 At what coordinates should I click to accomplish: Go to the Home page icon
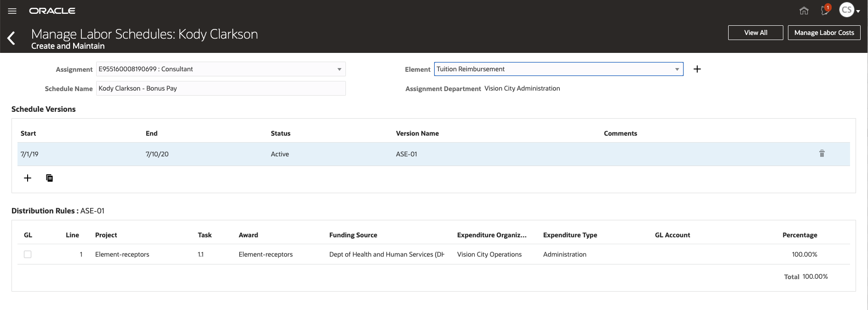click(x=804, y=11)
